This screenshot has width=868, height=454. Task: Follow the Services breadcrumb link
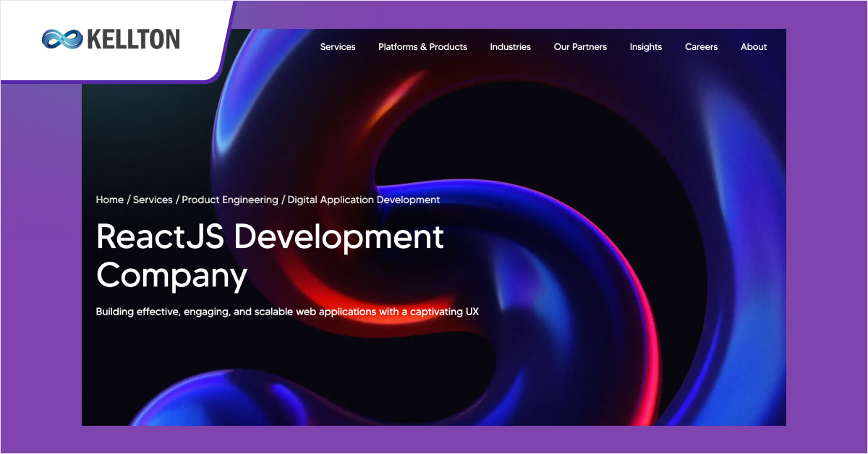point(153,200)
